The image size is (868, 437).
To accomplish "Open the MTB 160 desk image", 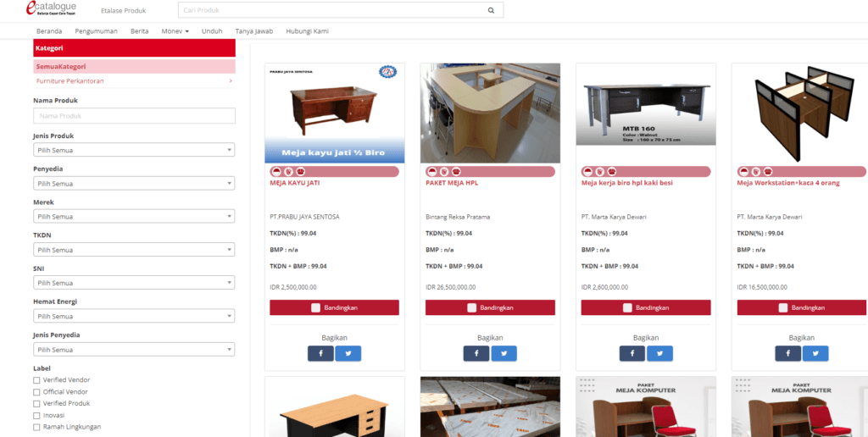I will click(646, 104).
